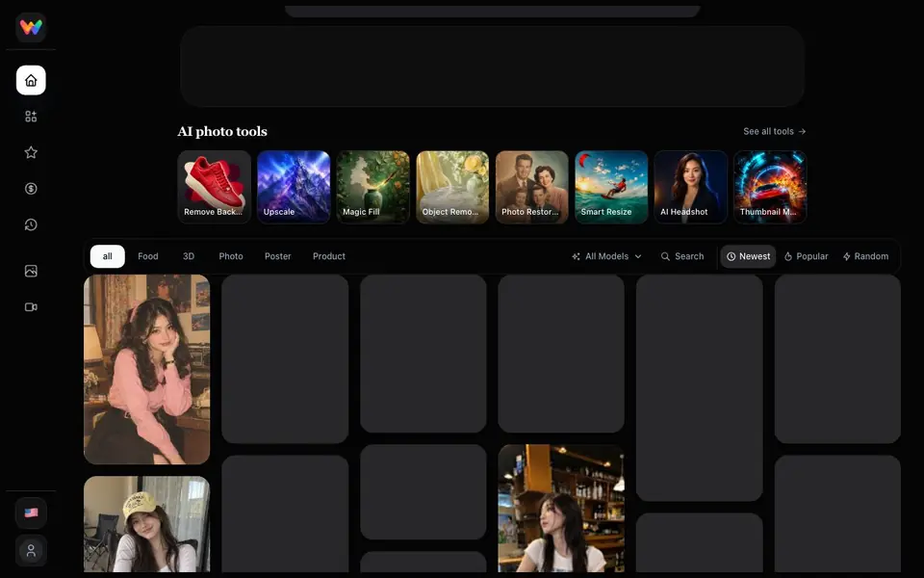Open the Home sidebar icon
This screenshot has width=924, height=578.
(x=31, y=80)
